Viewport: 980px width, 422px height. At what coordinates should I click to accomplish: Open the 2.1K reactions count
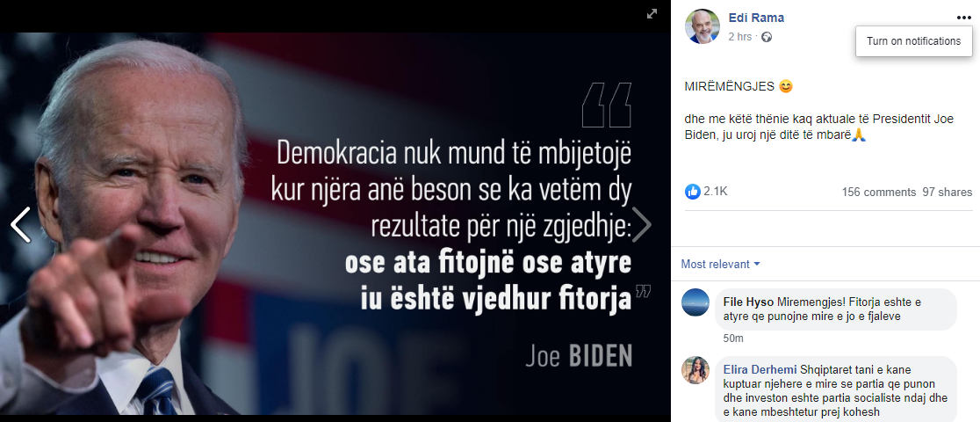(x=716, y=192)
